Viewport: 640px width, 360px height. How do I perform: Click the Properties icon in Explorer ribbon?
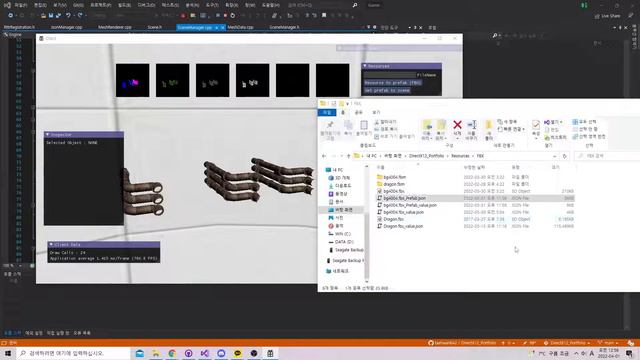[x=536, y=124]
